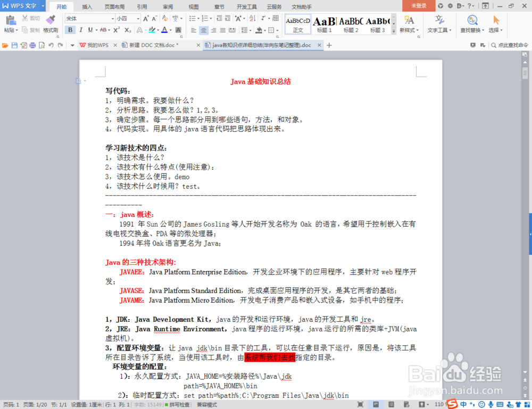Click the 选择 (Select) button
The width and height of the screenshot is (532, 409).
[x=495, y=24]
